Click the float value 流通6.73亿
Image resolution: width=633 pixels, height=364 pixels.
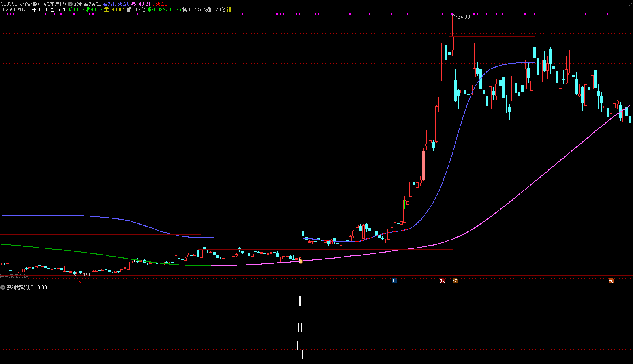214,9
